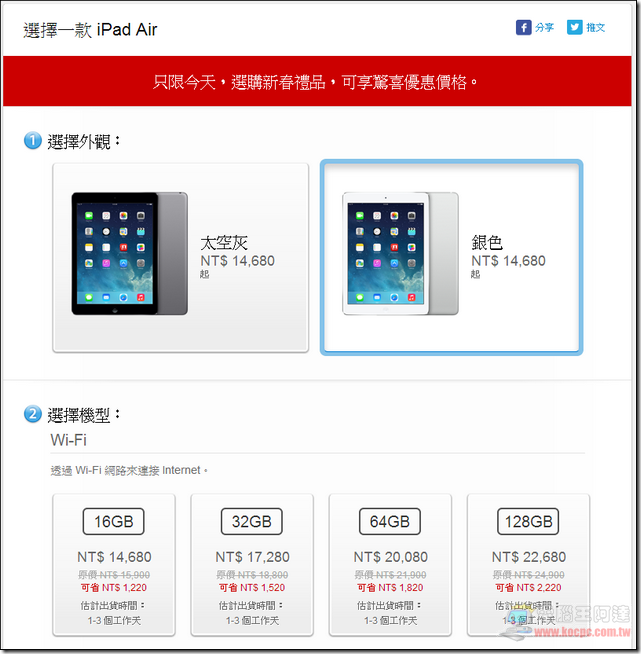The image size is (641, 654).
Task: Select the 銀色 silver option
Action: click(x=451, y=257)
